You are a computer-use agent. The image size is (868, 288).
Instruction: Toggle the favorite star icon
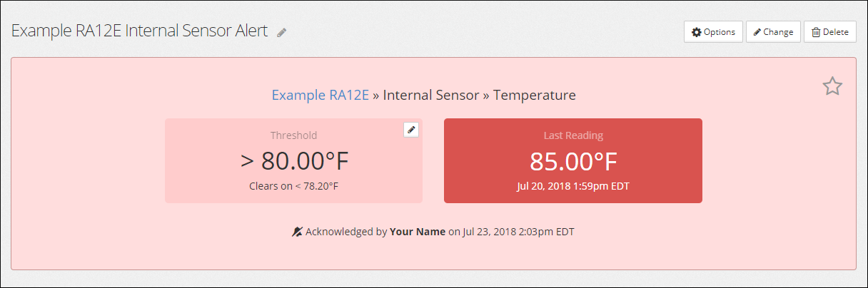(832, 87)
